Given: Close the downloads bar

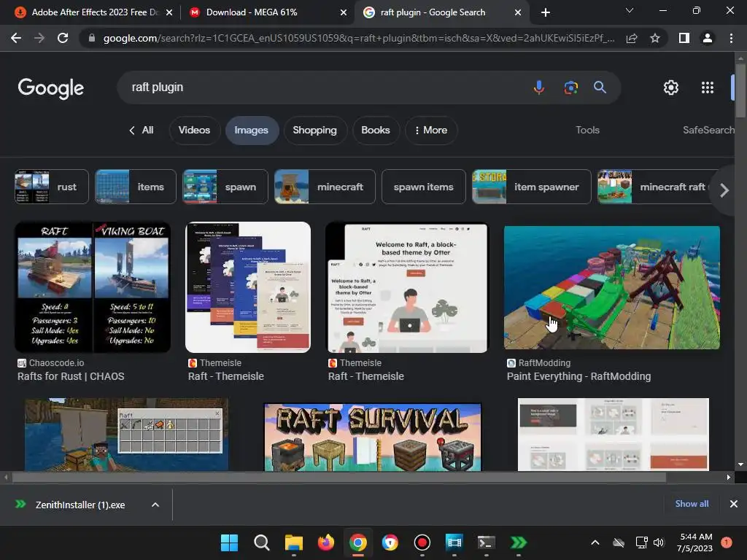Looking at the screenshot, I should (x=734, y=504).
